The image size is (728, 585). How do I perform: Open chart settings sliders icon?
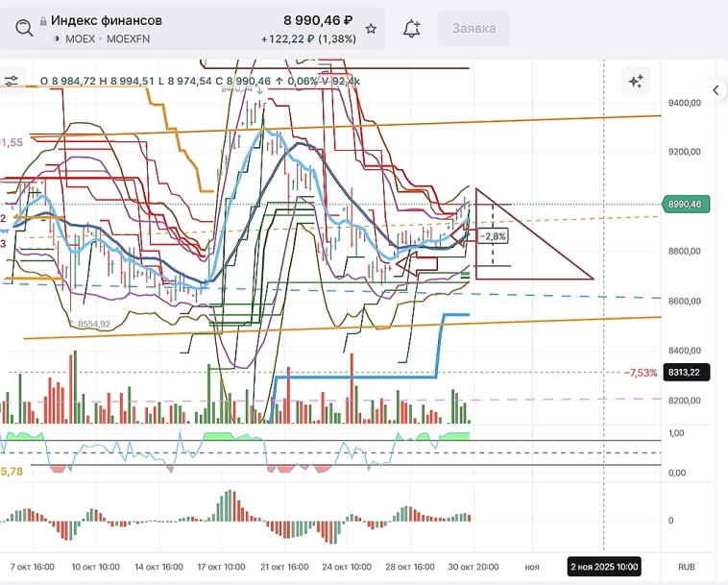(x=12, y=82)
